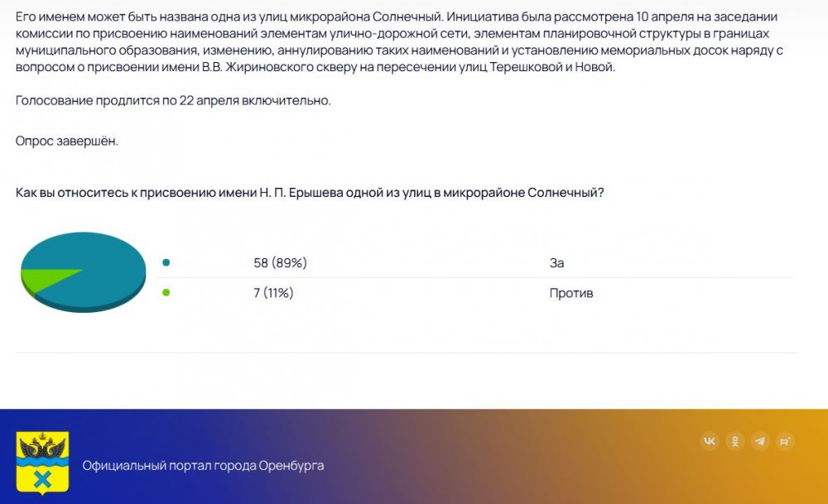This screenshot has height=504, width=828.
Task: Click the teal legend dot for За
Action: point(166,262)
